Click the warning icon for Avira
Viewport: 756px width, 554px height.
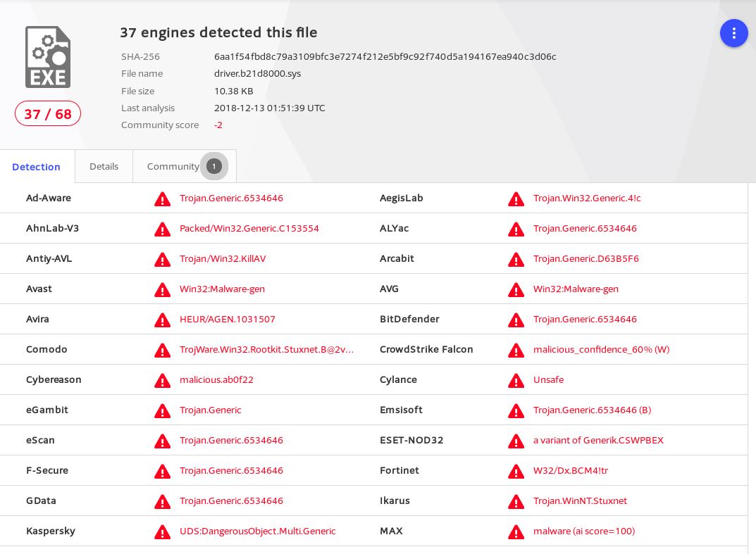(162, 320)
